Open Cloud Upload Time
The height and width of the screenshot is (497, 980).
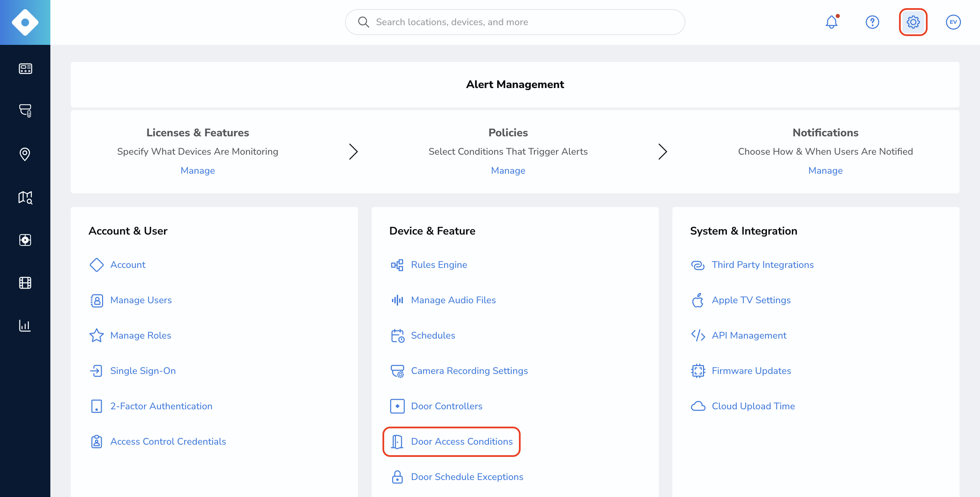click(753, 406)
